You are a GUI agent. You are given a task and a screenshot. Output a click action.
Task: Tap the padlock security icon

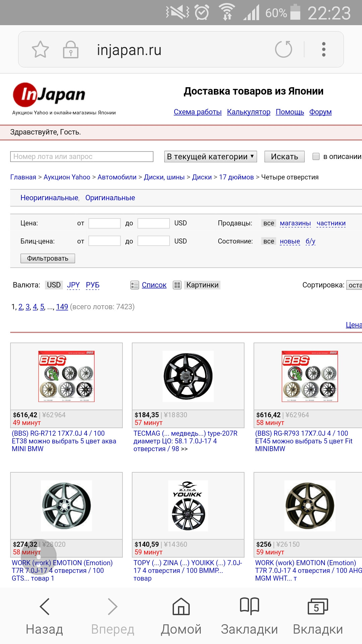(x=71, y=50)
